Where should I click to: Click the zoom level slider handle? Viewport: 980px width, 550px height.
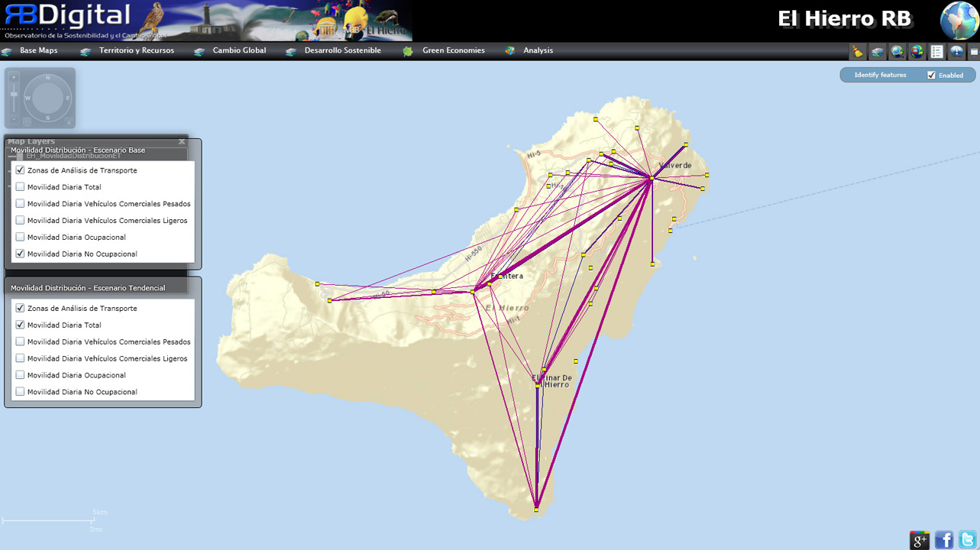(x=14, y=94)
